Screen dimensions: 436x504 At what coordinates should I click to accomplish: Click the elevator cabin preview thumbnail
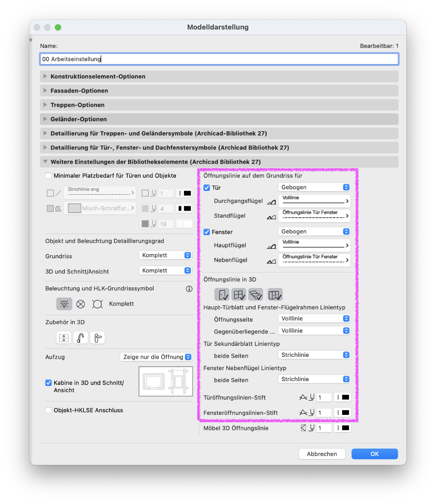(x=166, y=381)
